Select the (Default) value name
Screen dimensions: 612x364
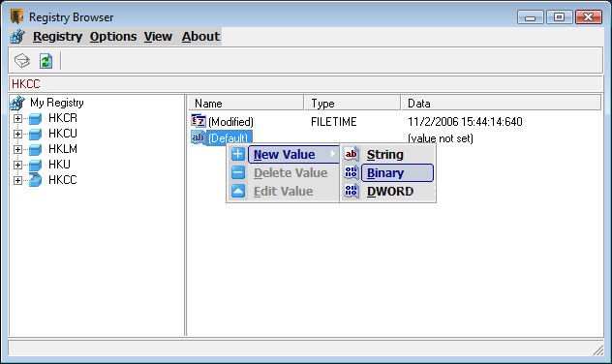229,138
